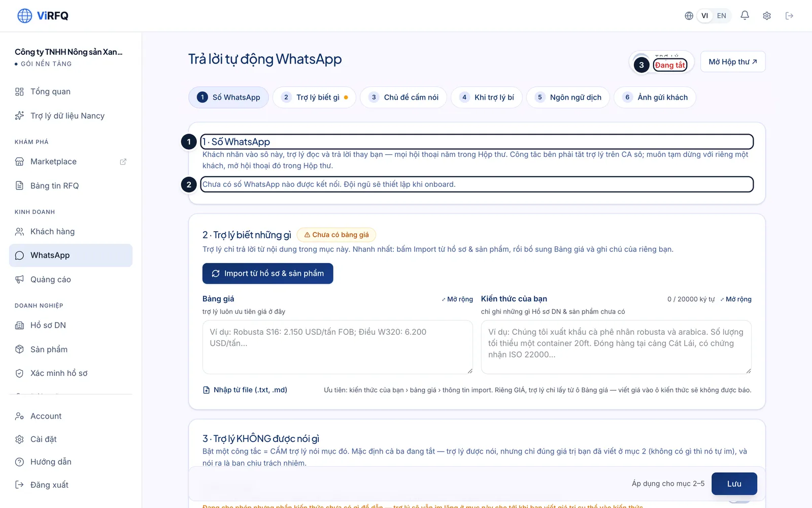The height and width of the screenshot is (508, 812).
Task: Click Nhập từ file (.txt, .md)
Action: click(x=245, y=390)
